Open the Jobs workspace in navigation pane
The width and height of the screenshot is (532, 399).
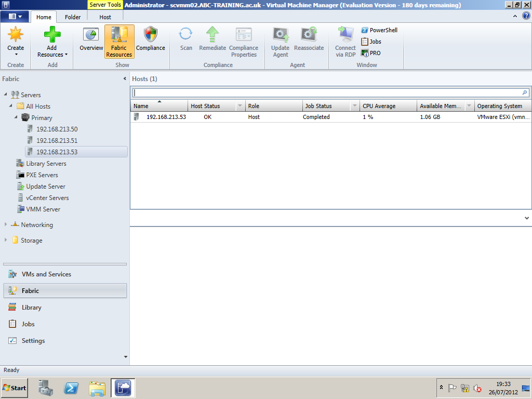[x=65, y=324]
